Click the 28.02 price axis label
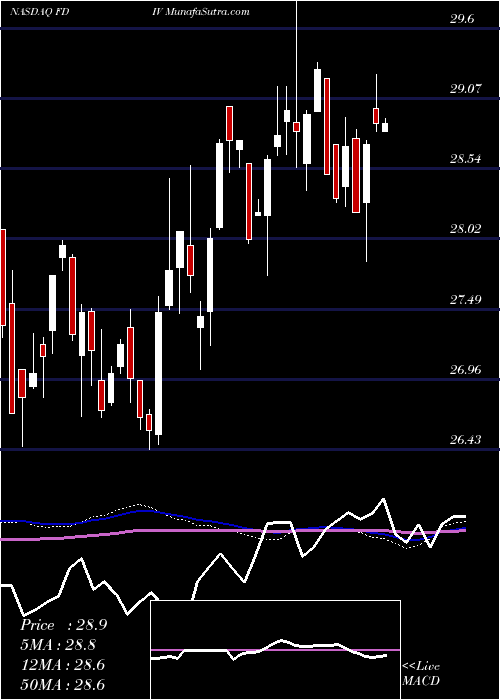 [467, 229]
